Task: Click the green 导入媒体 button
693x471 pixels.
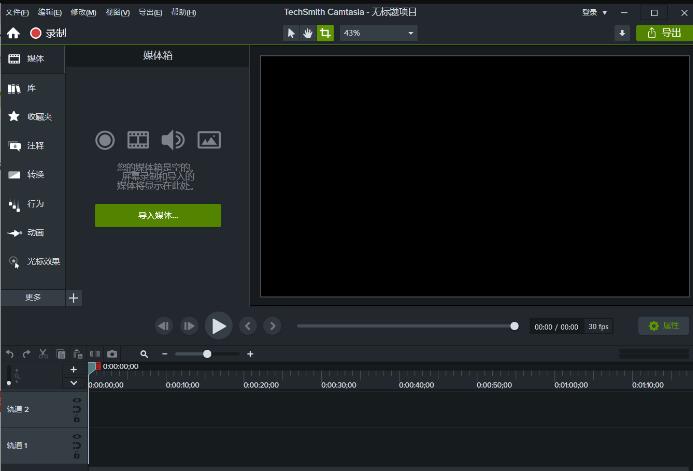Action: click(x=158, y=215)
